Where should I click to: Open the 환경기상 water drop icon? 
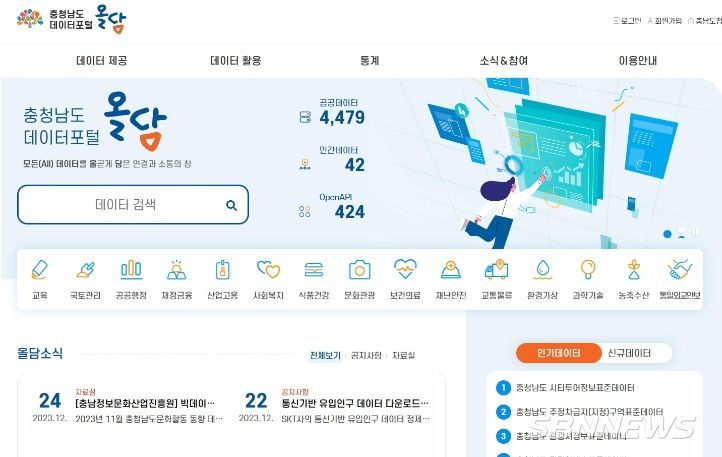[543, 270]
